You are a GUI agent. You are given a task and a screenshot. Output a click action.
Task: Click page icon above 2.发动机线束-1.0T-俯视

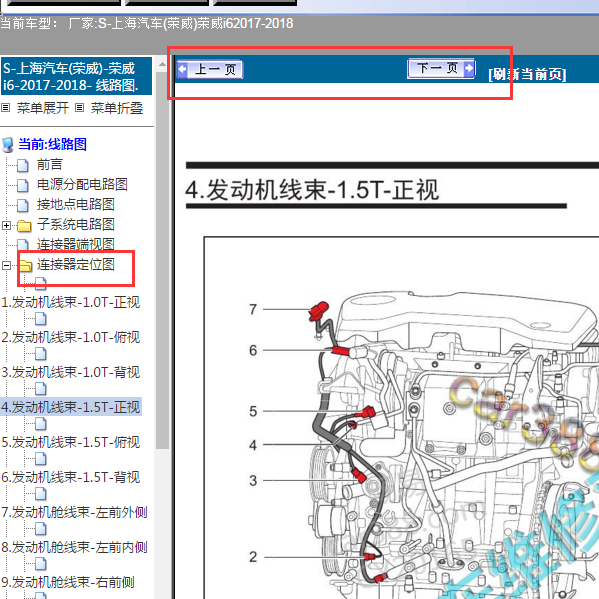pyautogui.click(x=40, y=319)
